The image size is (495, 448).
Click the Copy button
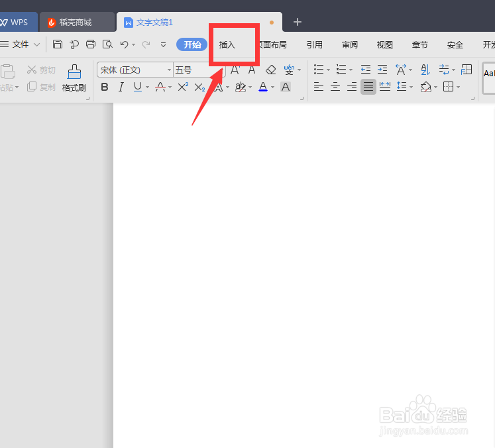(x=41, y=87)
